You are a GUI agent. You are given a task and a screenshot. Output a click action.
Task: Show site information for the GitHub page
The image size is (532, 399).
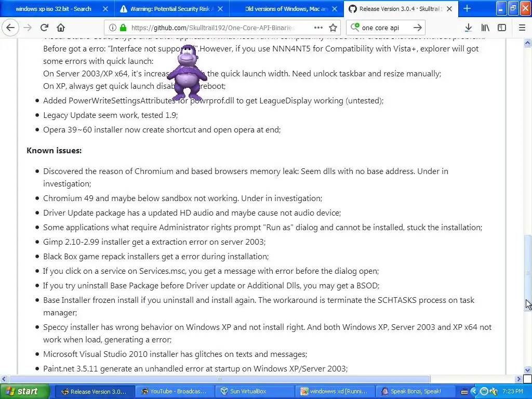click(x=112, y=28)
